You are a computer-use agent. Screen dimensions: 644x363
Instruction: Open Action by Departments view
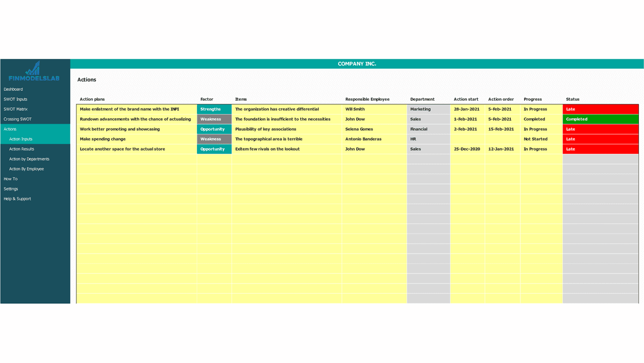pyautogui.click(x=29, y=159)
